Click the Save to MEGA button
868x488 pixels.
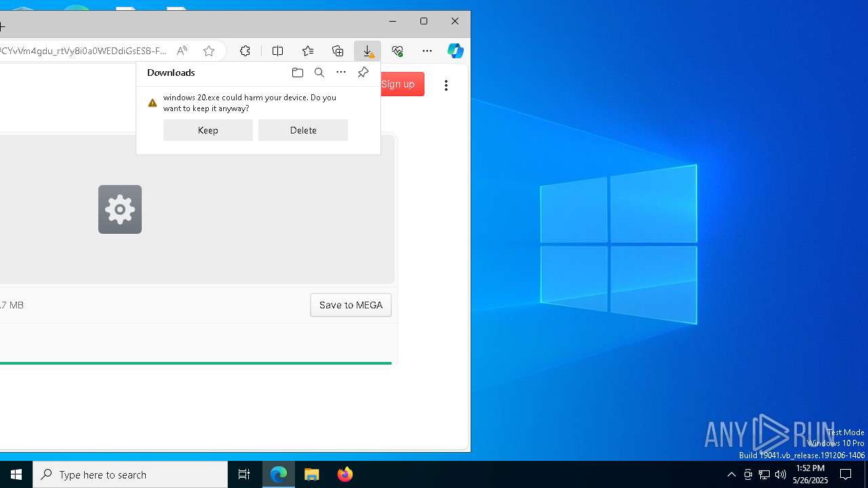(351, 305)
